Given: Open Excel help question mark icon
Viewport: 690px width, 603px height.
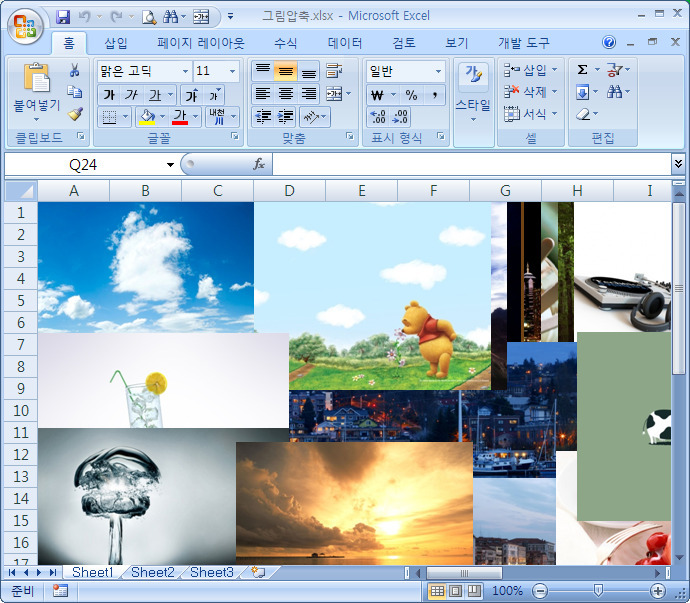Looking at the screenshot, I should point(609,43).
